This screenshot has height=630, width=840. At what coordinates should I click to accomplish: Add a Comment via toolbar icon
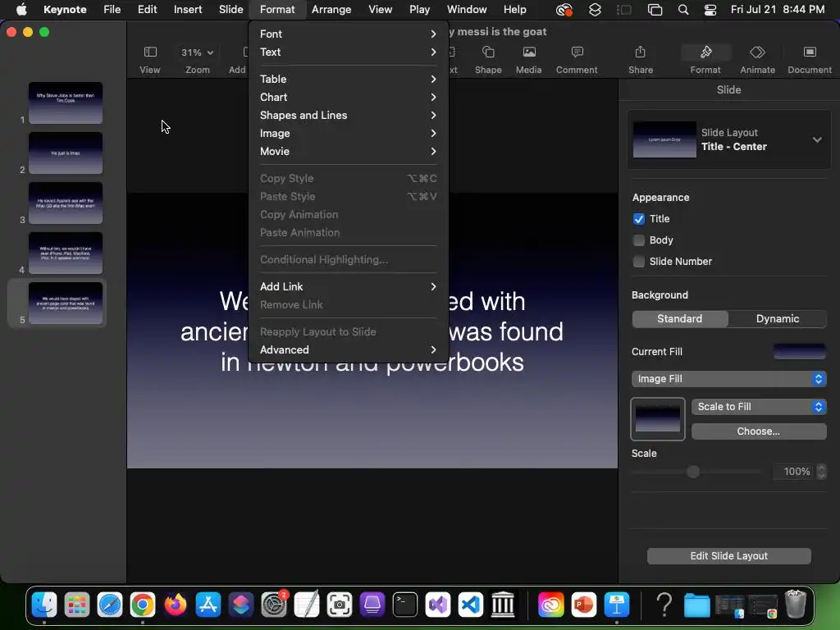(577, 52)
